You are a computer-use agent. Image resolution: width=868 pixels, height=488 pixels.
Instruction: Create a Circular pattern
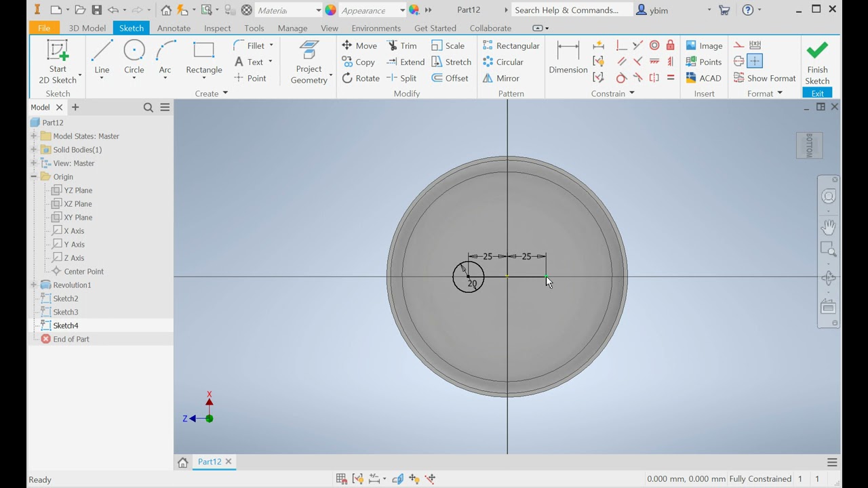pyautogui.click(x=502, y=62)
